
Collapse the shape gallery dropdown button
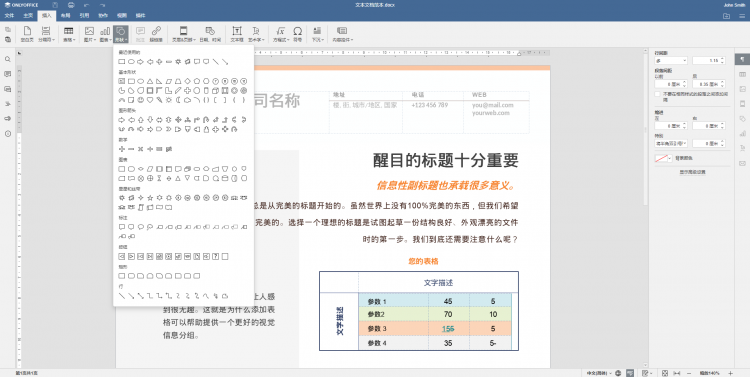coord(121,34)
